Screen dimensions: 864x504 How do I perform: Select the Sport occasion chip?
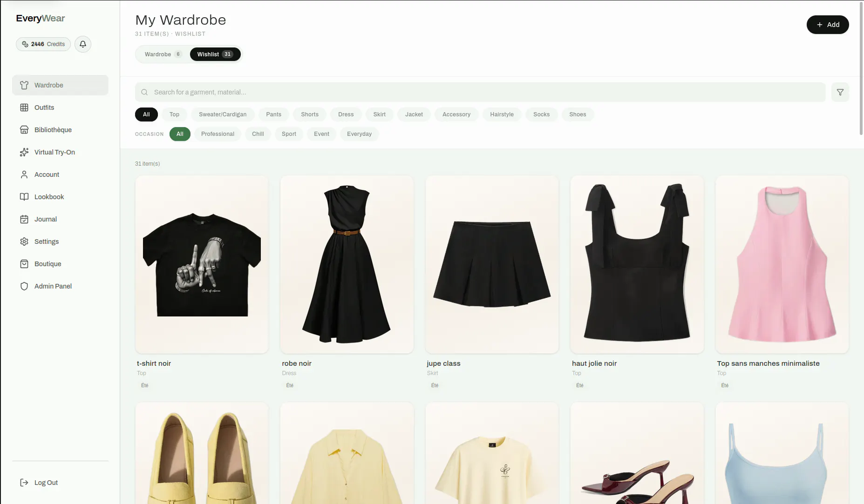point(289,134)
